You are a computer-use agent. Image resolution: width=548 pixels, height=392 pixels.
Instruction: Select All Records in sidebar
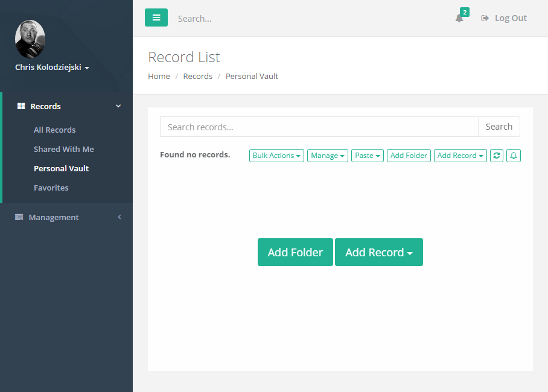pyautogui.click(x=54, y=130)
